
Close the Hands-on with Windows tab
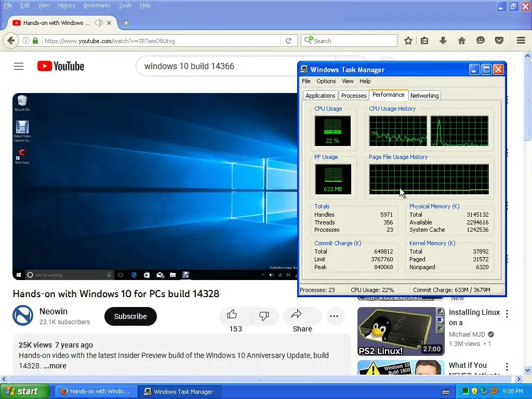(x=109, y=23)
